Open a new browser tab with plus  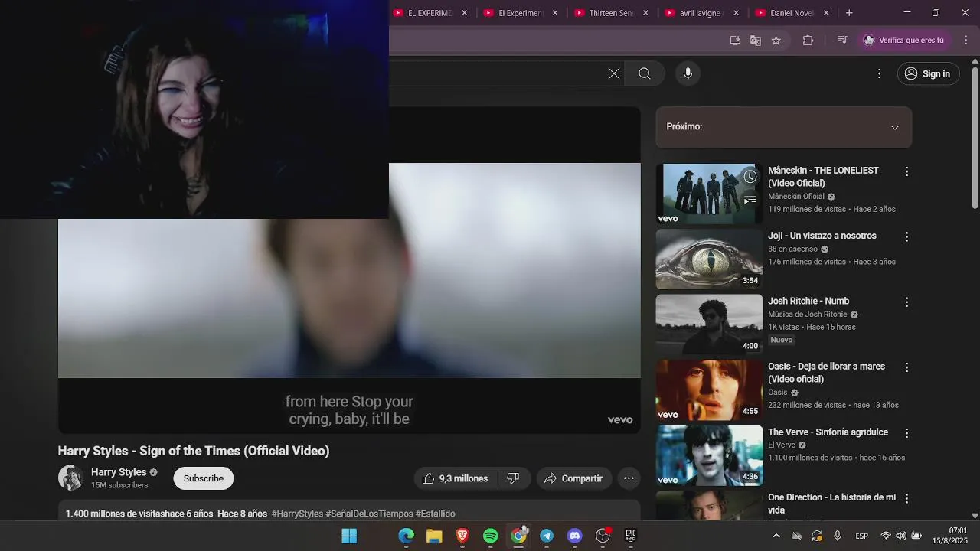click(x=849, y=13)
